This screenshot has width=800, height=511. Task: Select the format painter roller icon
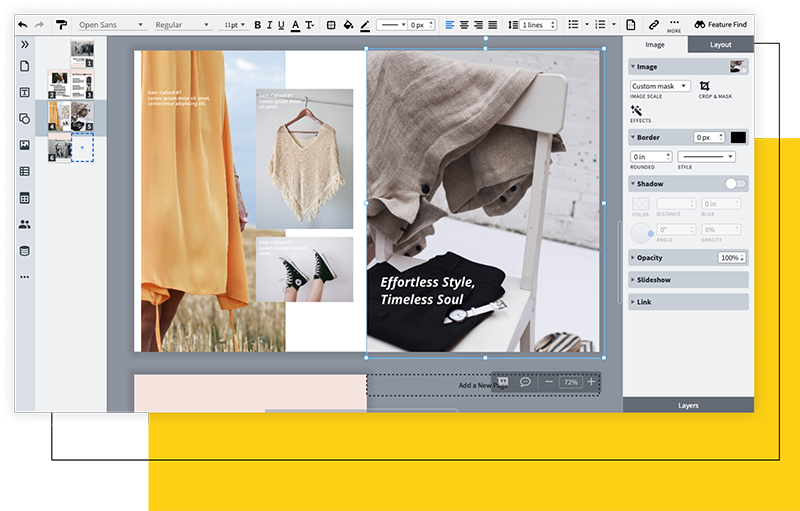point(61,24)
